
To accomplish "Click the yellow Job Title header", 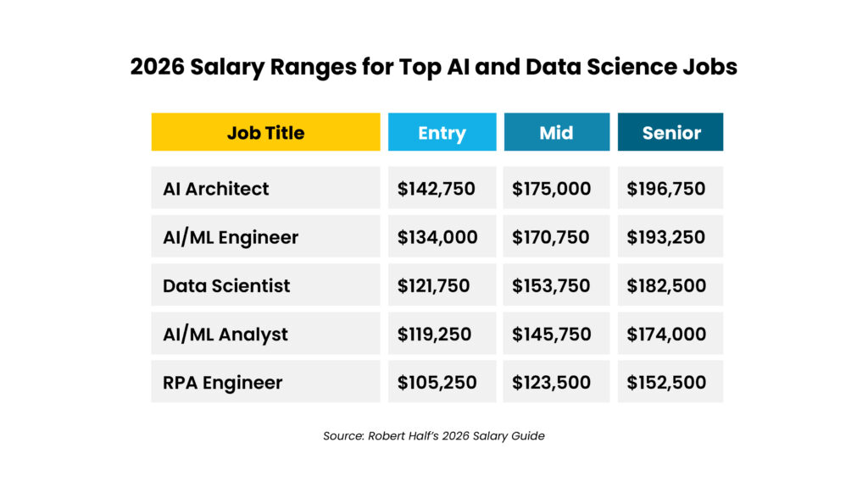I will pos(265,132).
